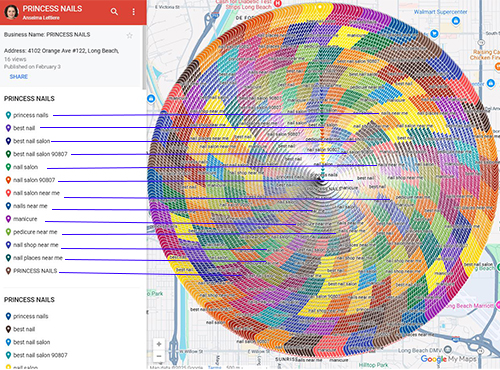This screenshot has width=500, height=370.
Task: Click the brown pin beside uppercase PRINCESS NAILS
Action: pos(8,271)
